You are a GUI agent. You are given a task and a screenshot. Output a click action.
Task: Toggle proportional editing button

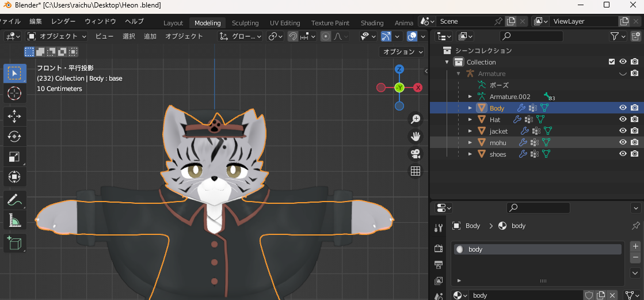click(x=326, y=37)
